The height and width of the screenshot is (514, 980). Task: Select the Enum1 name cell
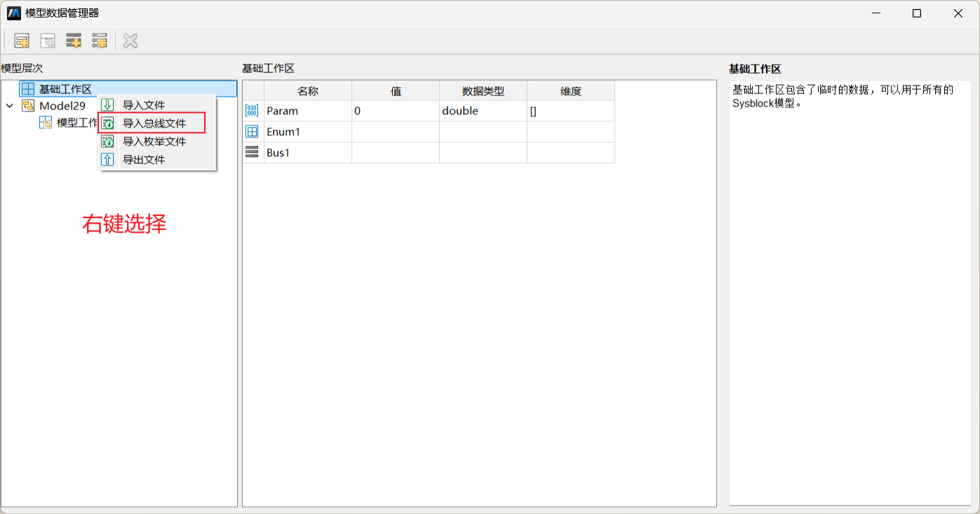(x=308, y=132)
